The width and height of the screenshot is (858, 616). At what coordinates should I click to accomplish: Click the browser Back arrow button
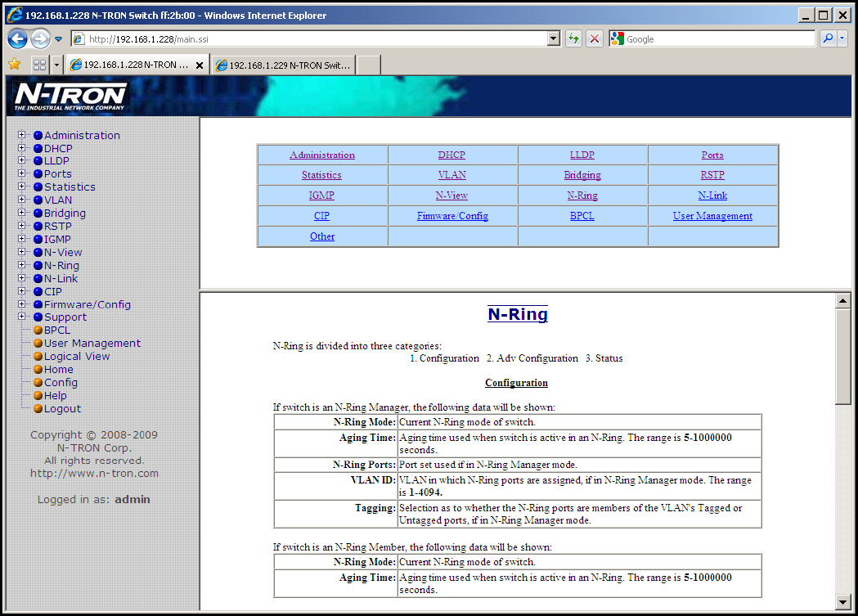(17, 38)
